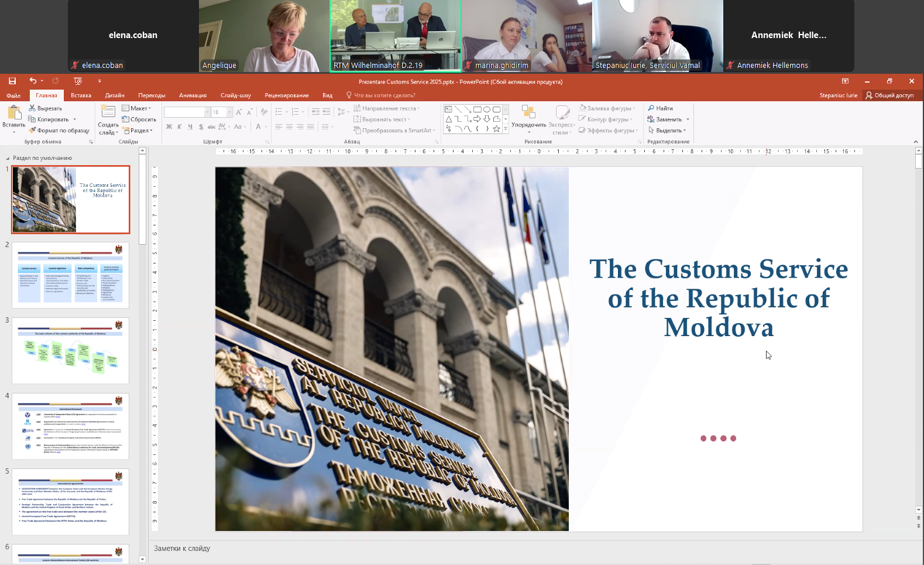The height and width of the screenshot is (565, 924).
Task: Open Направление текста text direction
Action: [387, 108]
